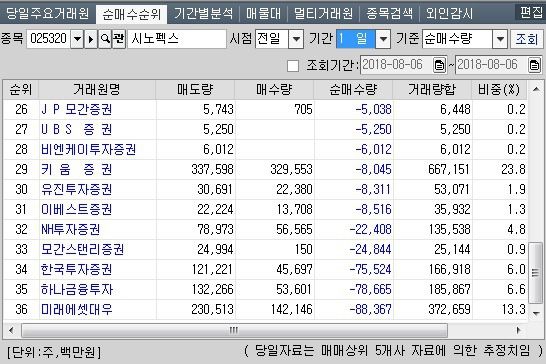Sort by the 비중(%) column header

coord(499,90)
